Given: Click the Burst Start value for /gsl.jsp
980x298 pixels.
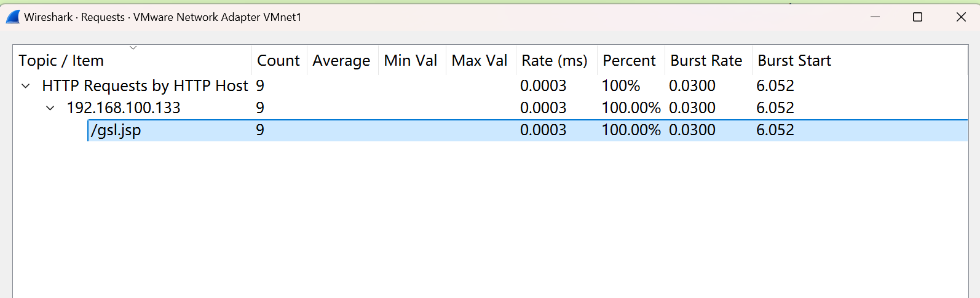Looking at the screenshot, I should [775, 130].
